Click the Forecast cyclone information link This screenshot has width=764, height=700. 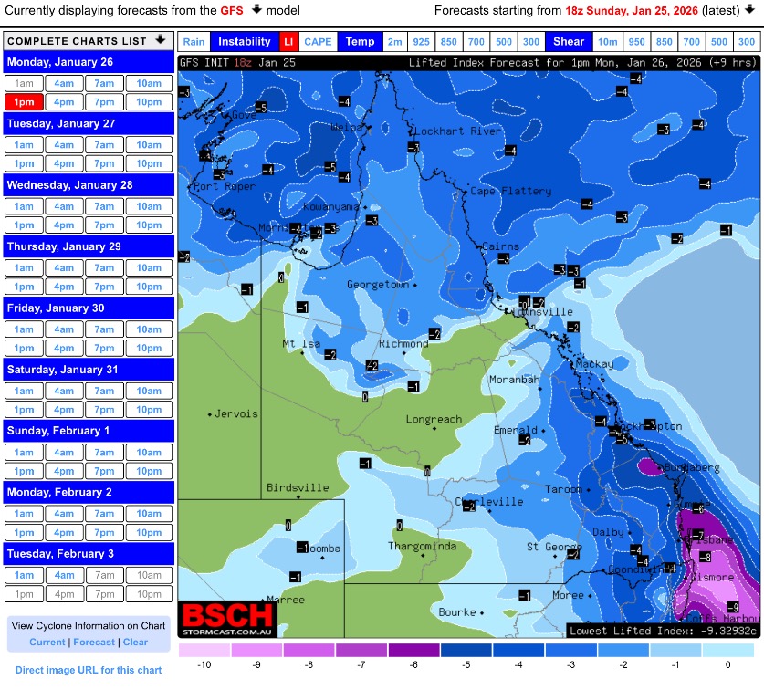click(94, 642)
